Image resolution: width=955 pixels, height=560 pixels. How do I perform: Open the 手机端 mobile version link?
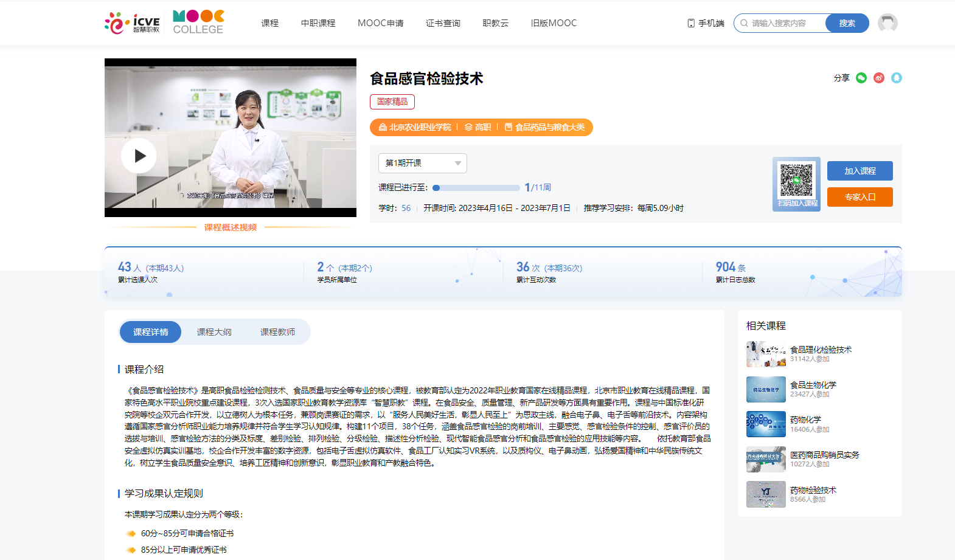tap(706, 23)
